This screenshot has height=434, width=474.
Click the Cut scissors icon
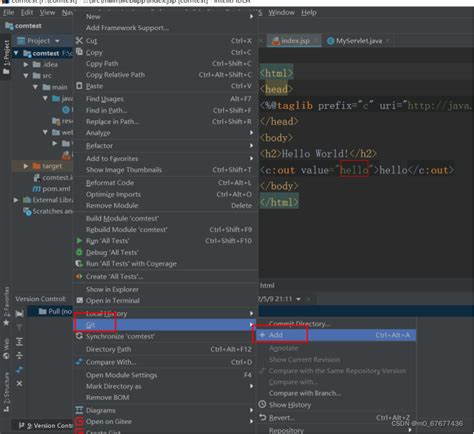79,41
